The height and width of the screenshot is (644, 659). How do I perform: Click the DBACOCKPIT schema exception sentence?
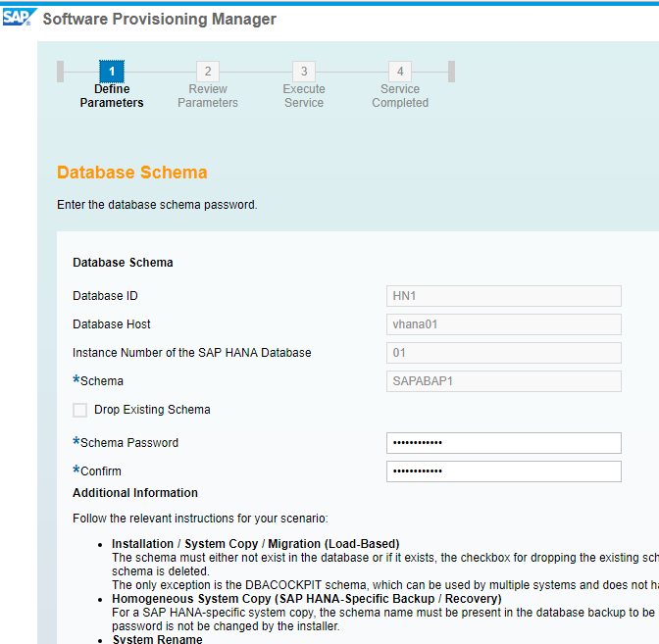tap(385, 585)
